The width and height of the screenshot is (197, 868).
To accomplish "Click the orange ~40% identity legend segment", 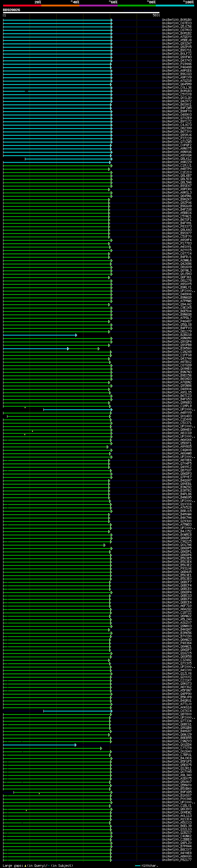I will point(60,6).
